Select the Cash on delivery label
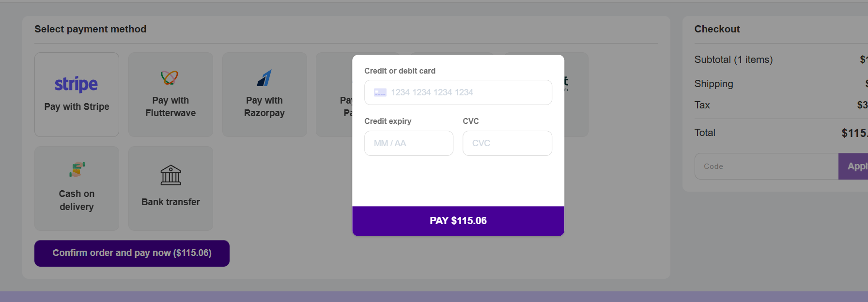 (x=77, y=200)
